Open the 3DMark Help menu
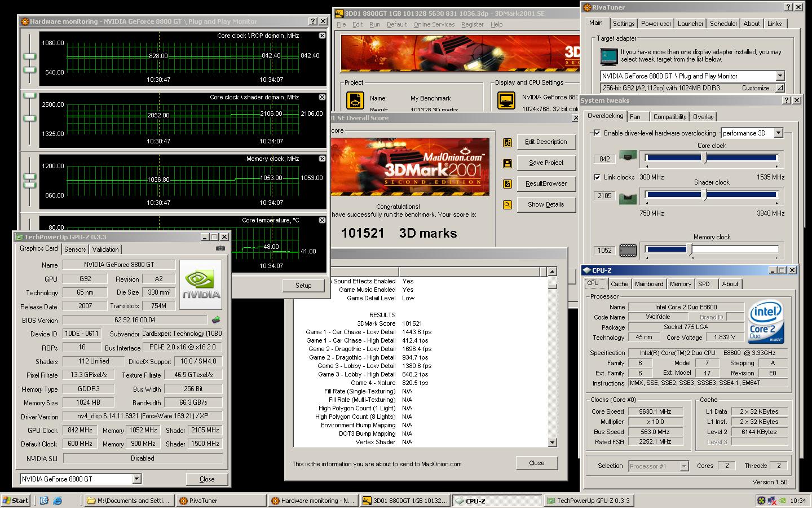The width and height of the screenshot is (812, 508). pyautogui.click(x=496, y=24)
